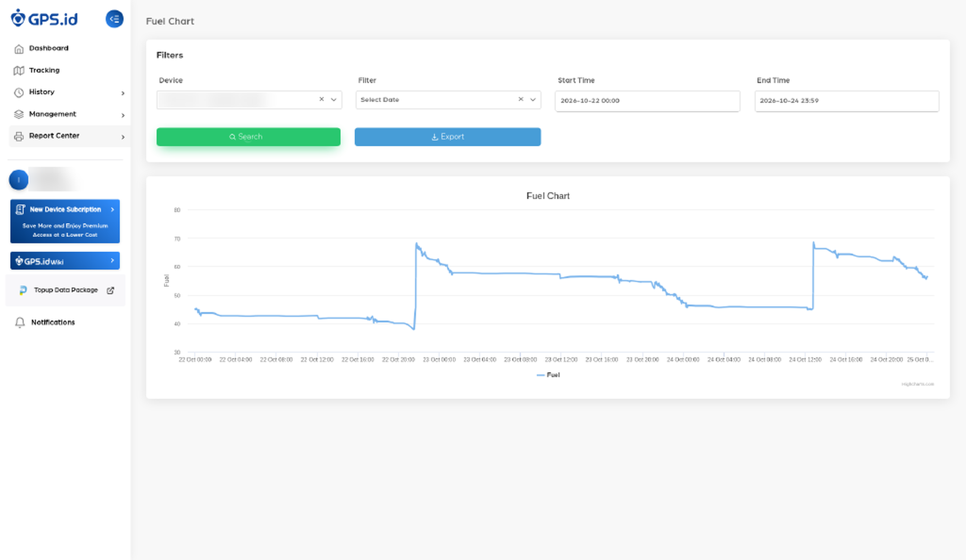Viewport: 966px width, 560px height.
Task: Clear the Filter date selection
Action: coord(521,99)
